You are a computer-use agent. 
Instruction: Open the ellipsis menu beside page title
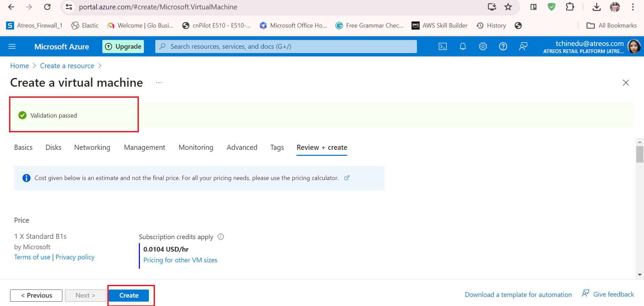pyautogui.click(x=159, y=83)
